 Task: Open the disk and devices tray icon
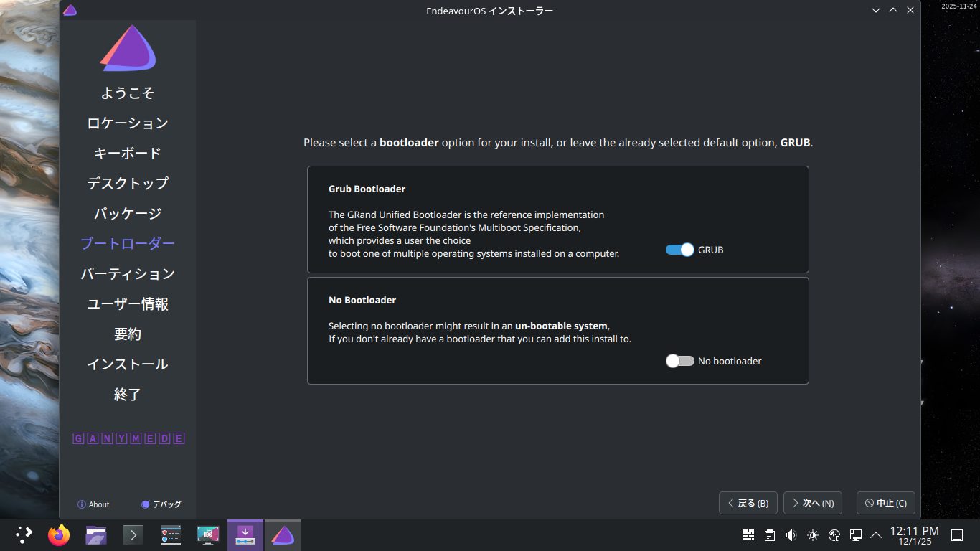[834, 535]
